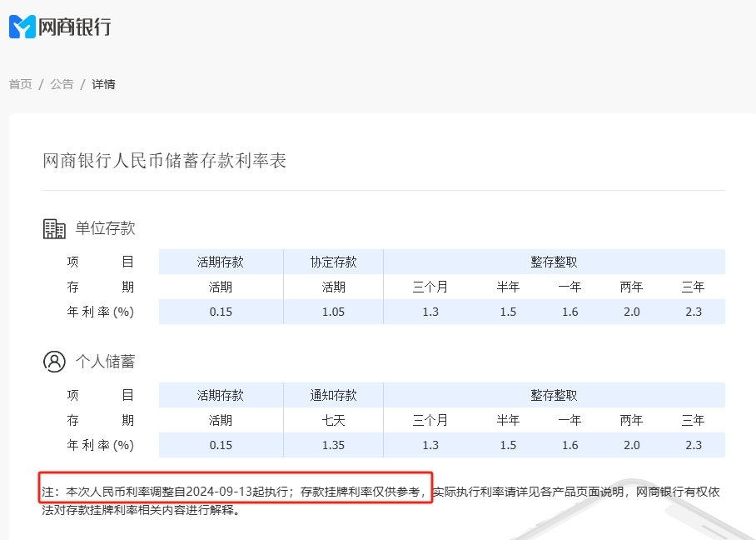Screen dimensions: 756x540
Task: Select the 单位存款 section heading
Action: click(105, 228)
